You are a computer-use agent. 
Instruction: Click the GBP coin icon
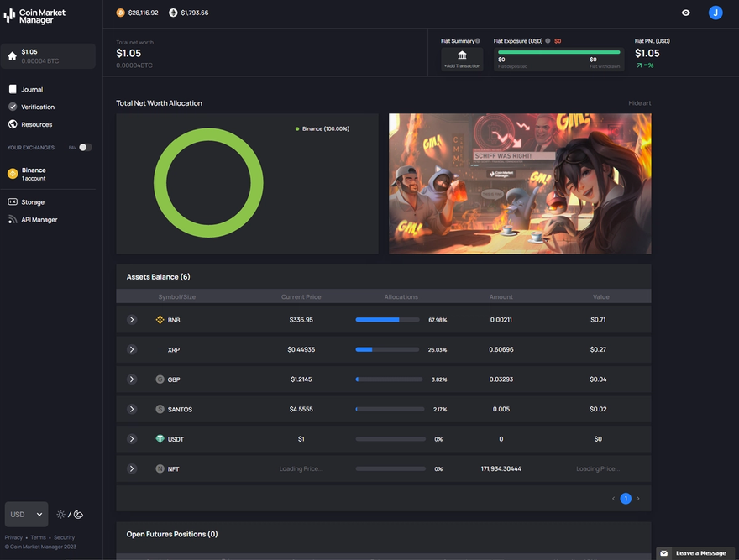pyautogui.click(x=160, y=379)
